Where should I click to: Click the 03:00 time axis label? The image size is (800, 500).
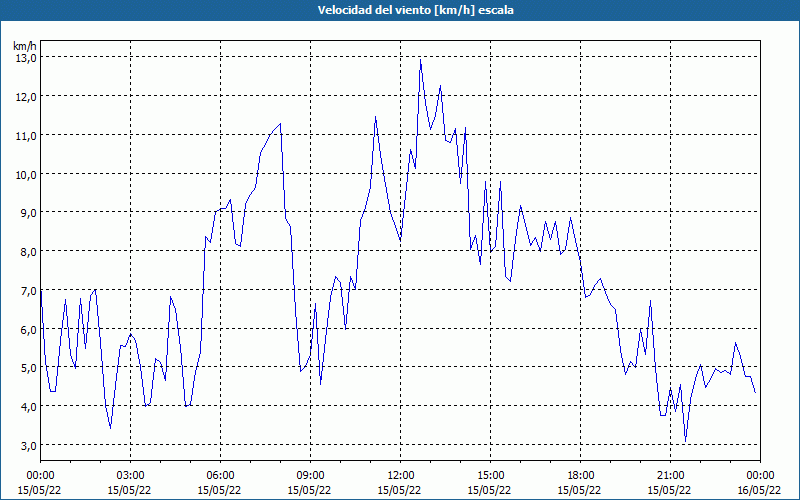coord(131,476)
